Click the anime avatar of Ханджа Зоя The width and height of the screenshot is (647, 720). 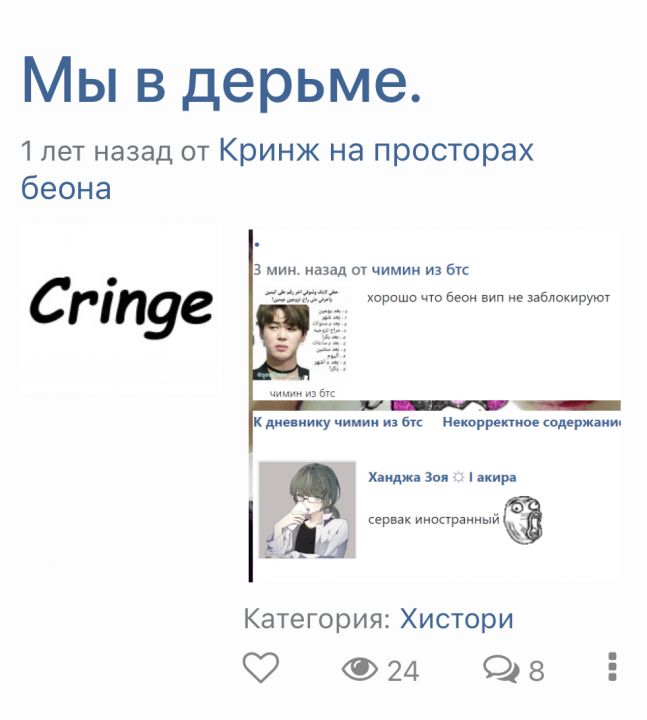[307, 510]
